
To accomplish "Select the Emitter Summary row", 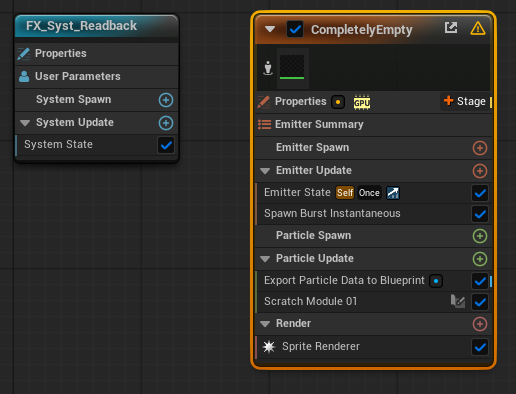I will point(373,125).
